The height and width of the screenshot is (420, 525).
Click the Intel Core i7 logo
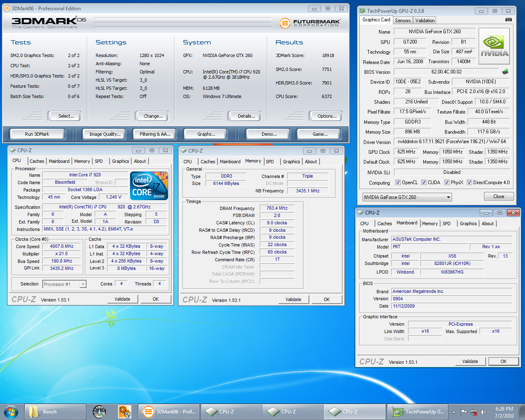pyautogui.click(x=149, y=186)
